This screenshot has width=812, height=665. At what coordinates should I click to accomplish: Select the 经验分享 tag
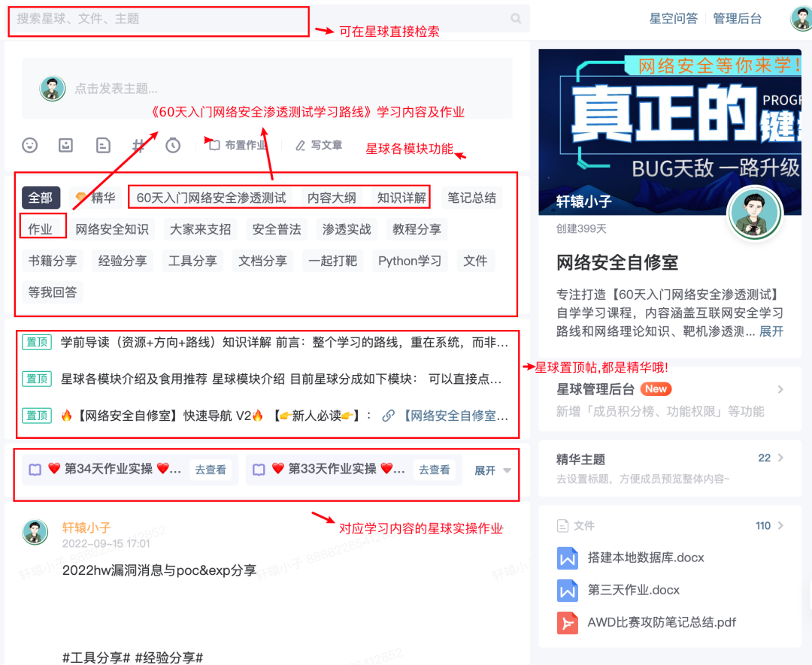123,261
